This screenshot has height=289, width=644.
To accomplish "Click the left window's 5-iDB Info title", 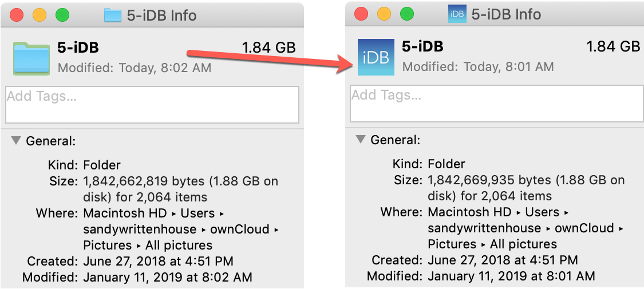I will pos(161,15).
